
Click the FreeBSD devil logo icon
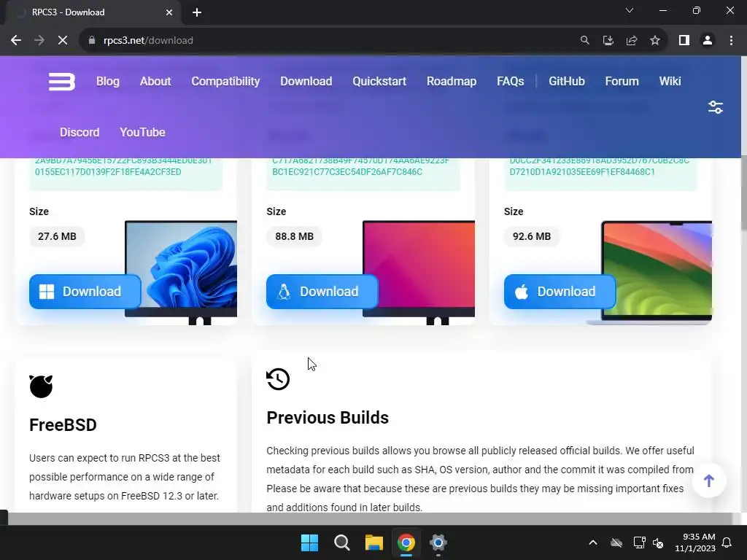(41, 386)
